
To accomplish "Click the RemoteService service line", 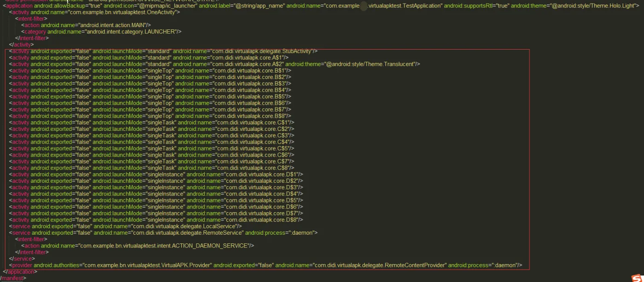I will pyautogui.click(x=163, y=233).
